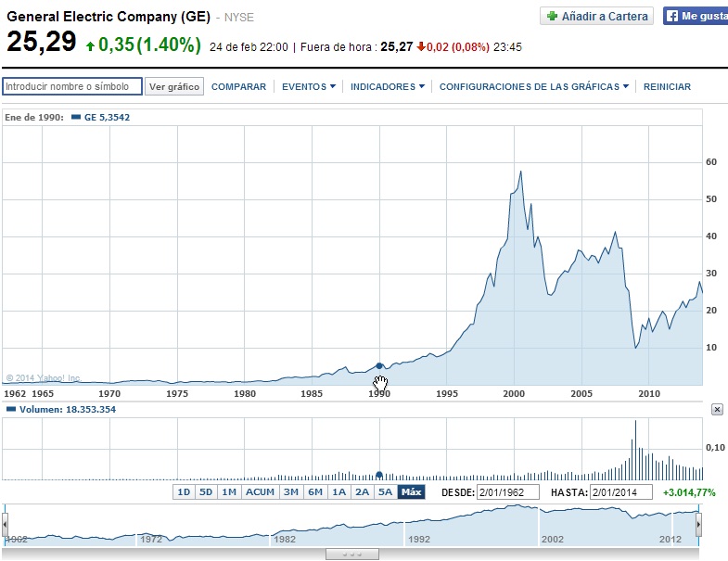Click the NYSE exchange label
Image resolution: width=728 pixels, height=561 pixels.
click(238, 18)
